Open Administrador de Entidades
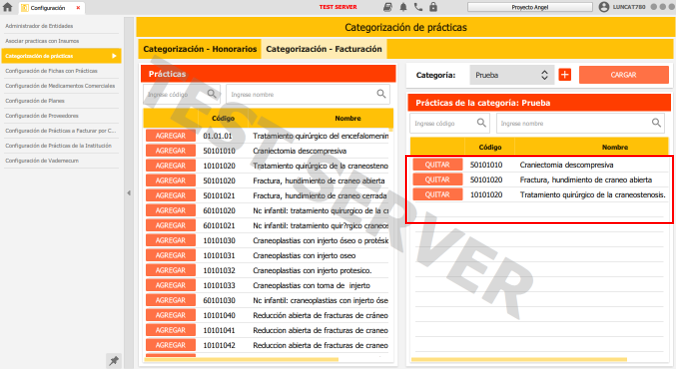Viewport: 676px width, 369px height. pyautogui.click(x=61, y=26)
